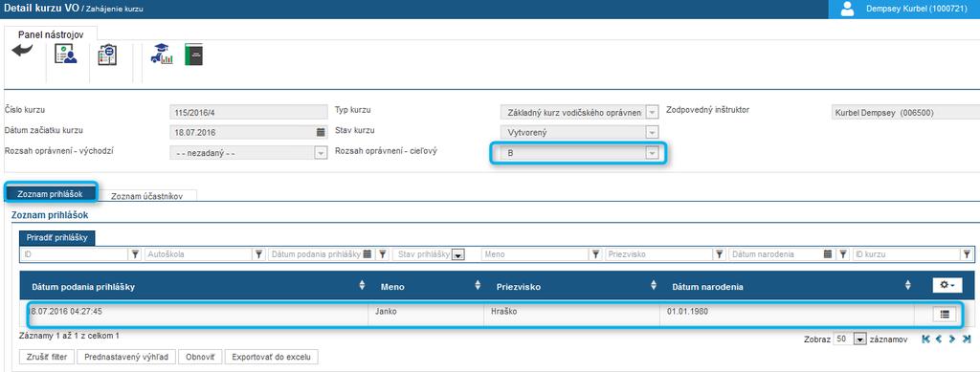
Task: Select the Panel nástrojov tab
Action: click(x=51, y=35)
